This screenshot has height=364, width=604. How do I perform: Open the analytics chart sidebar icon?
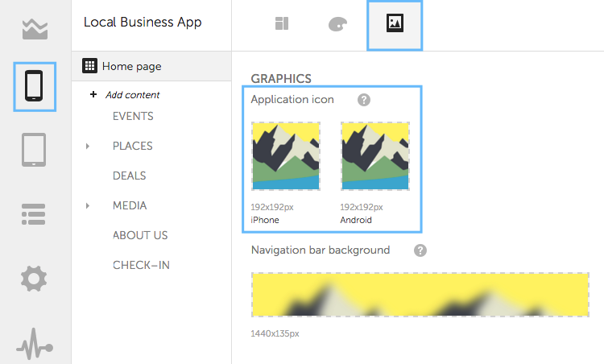coord(35,29)
